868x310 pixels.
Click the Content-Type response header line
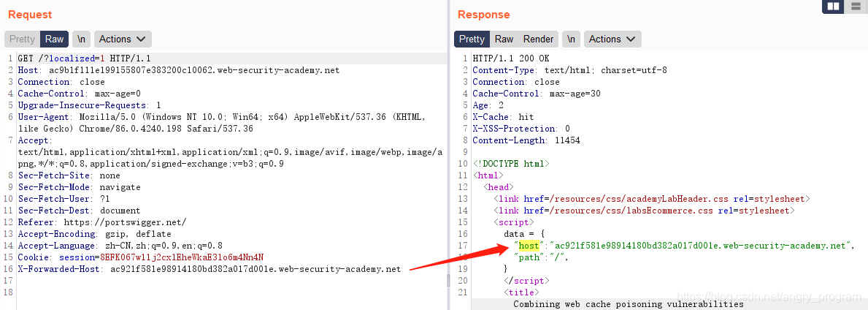pos(569,70)
